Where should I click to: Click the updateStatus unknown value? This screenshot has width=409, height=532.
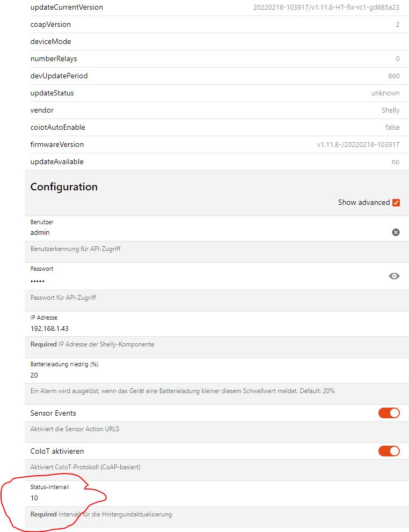pyautogui.click(x=385, y=93)
